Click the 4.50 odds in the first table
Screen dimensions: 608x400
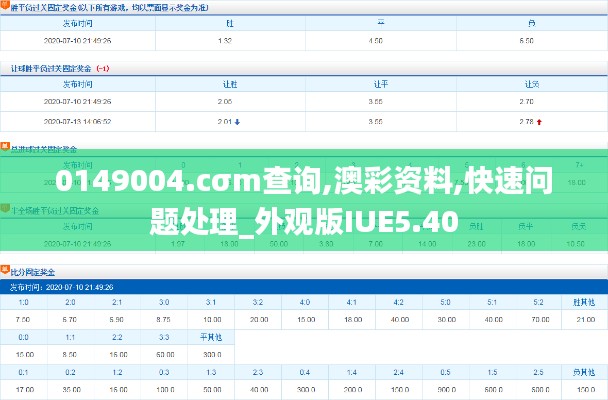pos(375,41)
